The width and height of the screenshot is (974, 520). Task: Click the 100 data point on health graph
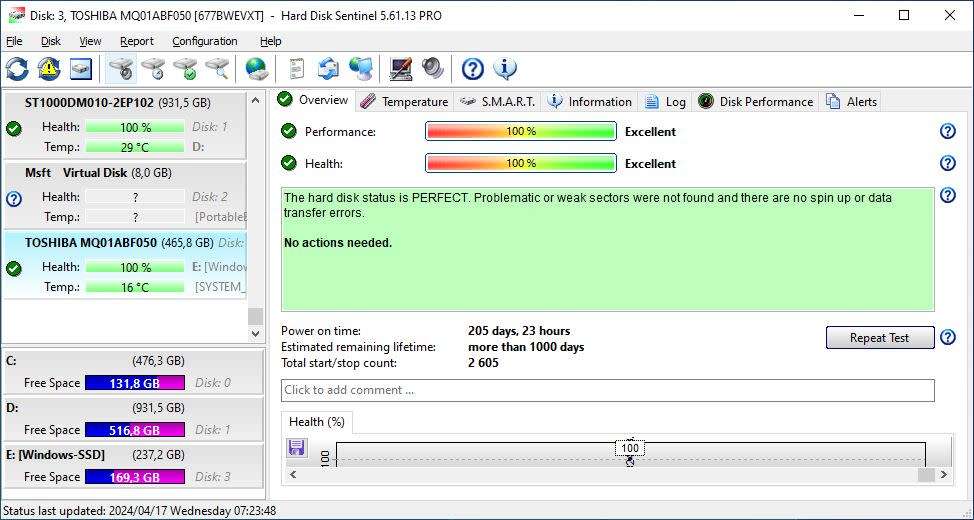click(630, 448)
